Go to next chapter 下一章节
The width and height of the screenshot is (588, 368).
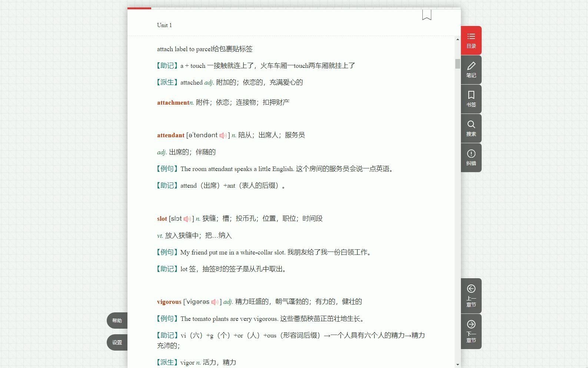[471, 331]
